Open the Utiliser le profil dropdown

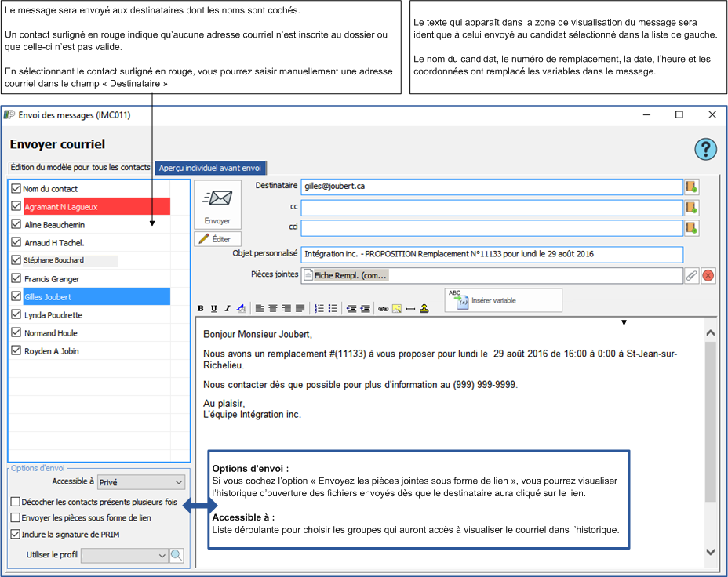pyautogui.click(x=125, y=555)
